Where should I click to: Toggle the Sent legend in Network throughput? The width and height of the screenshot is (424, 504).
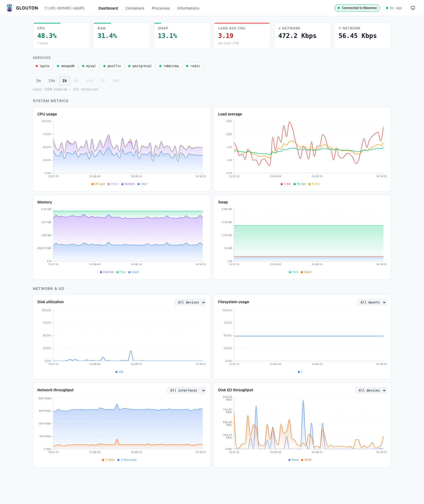(108, 460)
